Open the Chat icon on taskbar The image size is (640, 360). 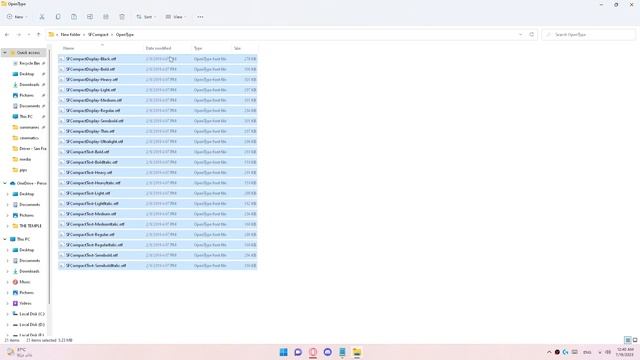pyautogui.click(x=298, y=352)
